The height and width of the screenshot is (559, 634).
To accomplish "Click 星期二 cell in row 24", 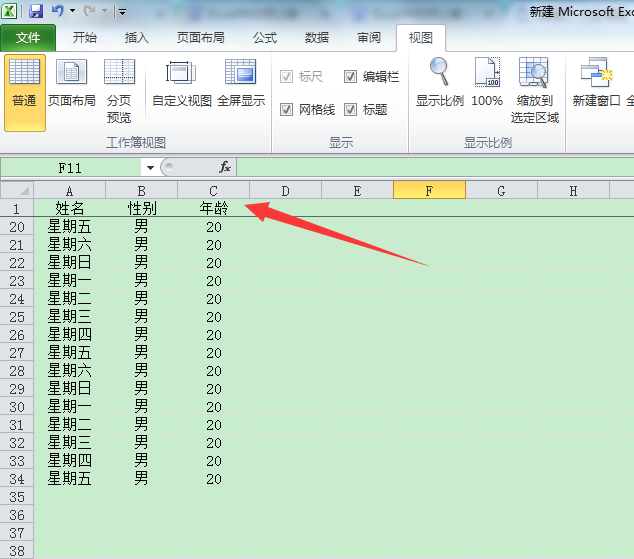I will point(70,299).
